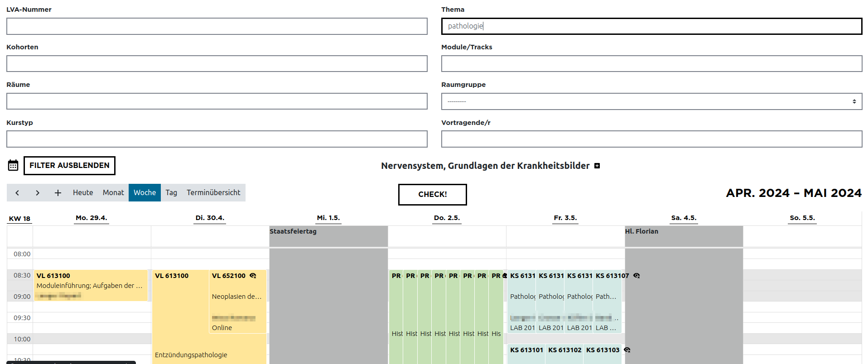
Task: Click the icon next to VL 652100
Action: click(253, 276)
